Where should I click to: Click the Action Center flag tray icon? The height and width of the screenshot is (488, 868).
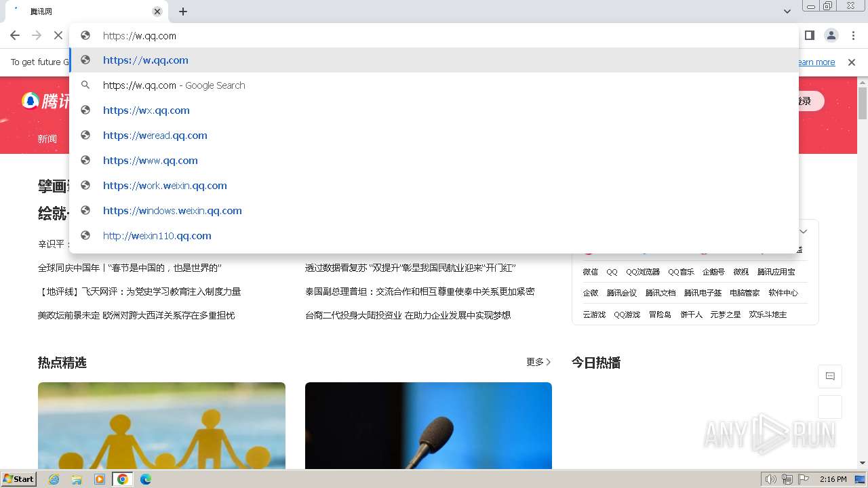(804, 479)
